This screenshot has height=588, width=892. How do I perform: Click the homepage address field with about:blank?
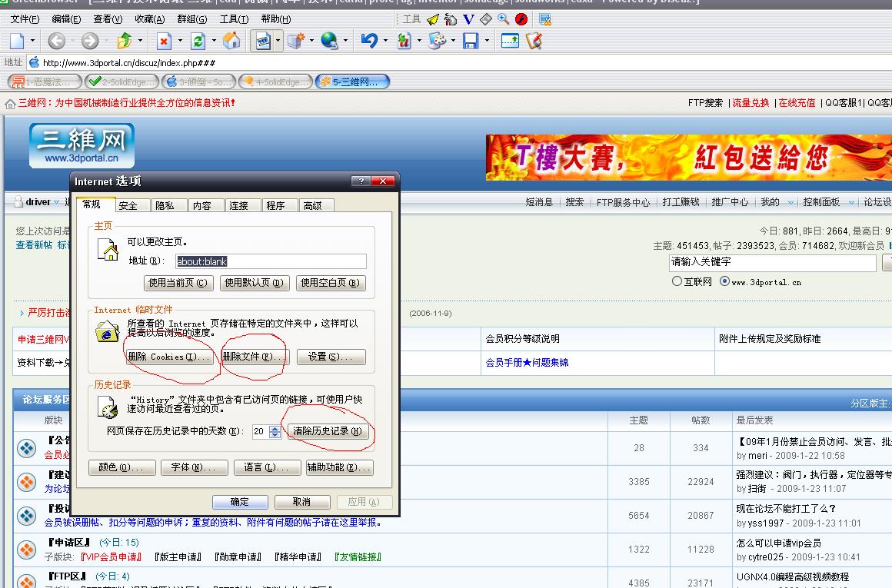pos(271,261)
